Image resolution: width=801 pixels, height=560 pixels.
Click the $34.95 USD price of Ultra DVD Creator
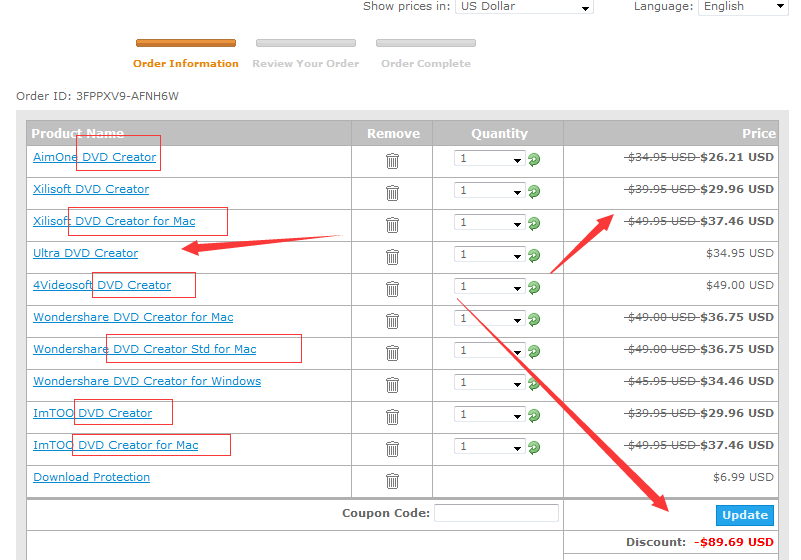(x=739, y=253)
